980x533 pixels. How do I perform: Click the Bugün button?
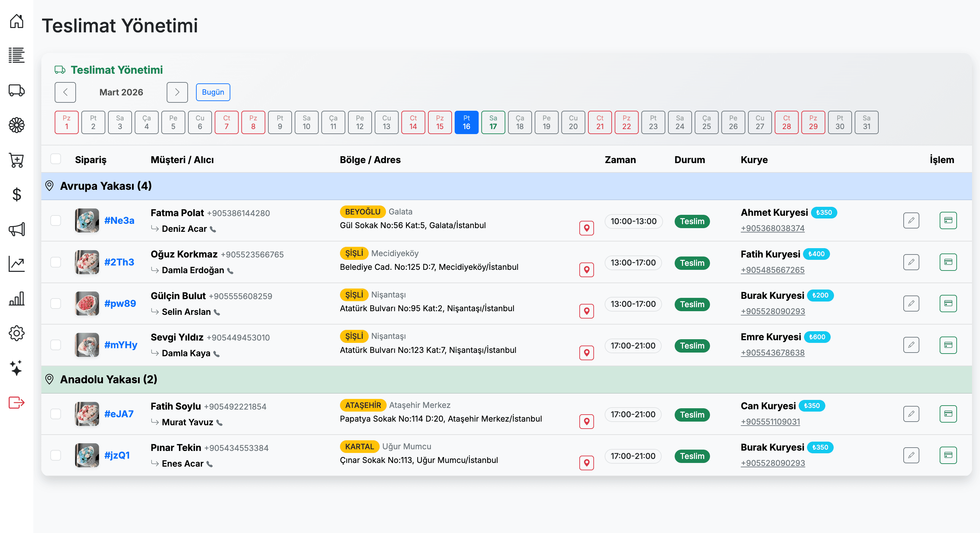point(213,92)
